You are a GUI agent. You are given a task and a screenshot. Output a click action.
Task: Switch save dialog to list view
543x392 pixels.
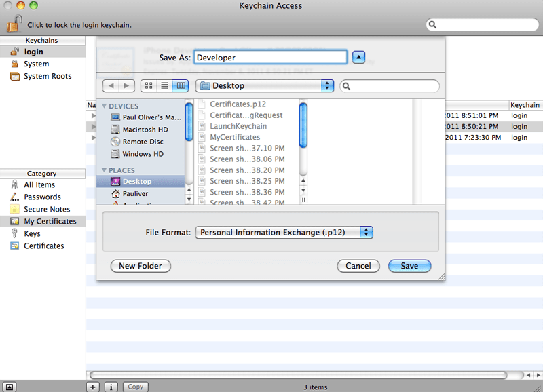(164, 86)
